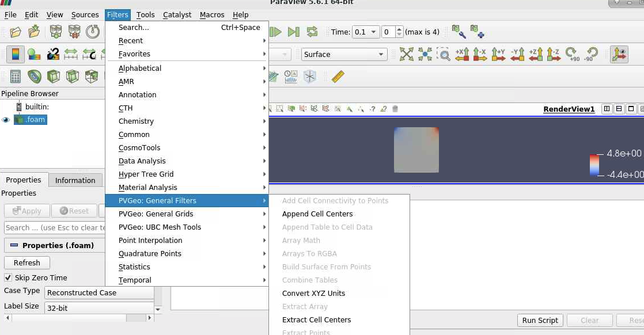This screenshot has width=644, height=335.
Task: Click the Refresh button
Action: [x=26, y=262]
